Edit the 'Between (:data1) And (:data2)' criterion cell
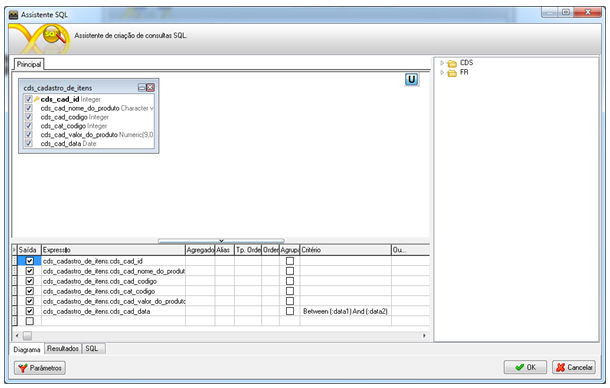610x388 pixels. coord(345,311)
